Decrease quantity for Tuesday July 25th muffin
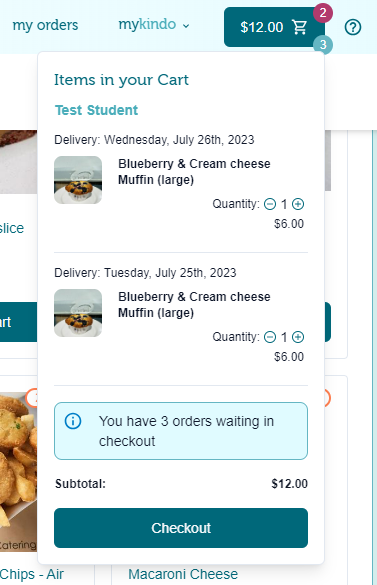This screenshot has height=585, width=377. 270,337
